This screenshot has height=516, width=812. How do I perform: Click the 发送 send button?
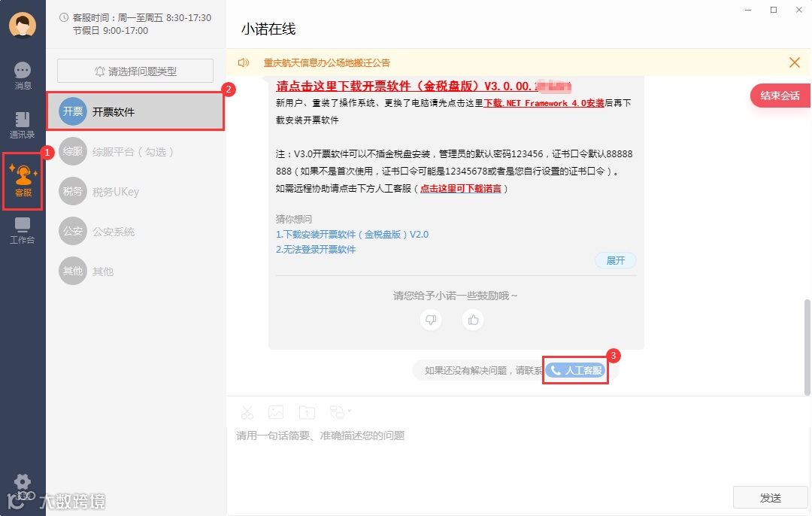(771, 497)
